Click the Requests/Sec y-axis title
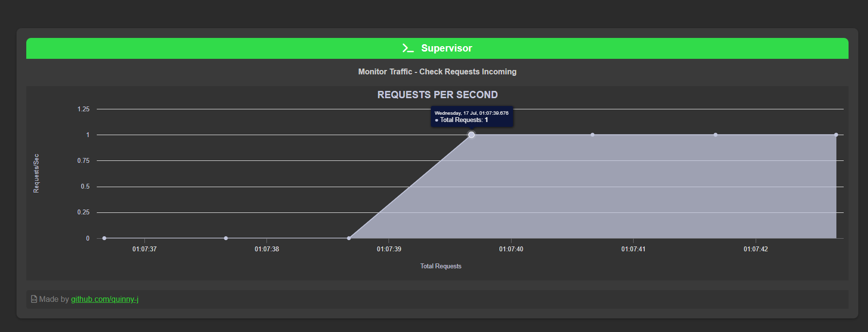The width and height of the screenshot is (868, 332). tap(36, 174)
